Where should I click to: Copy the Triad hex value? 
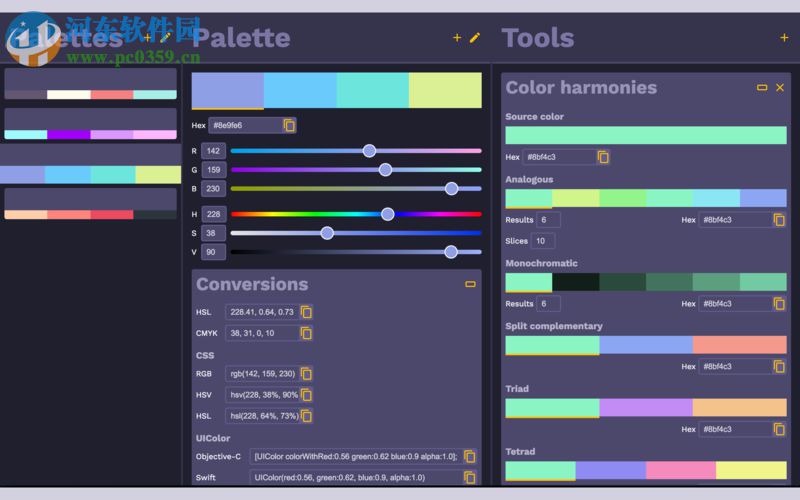(x=779, y=430)
